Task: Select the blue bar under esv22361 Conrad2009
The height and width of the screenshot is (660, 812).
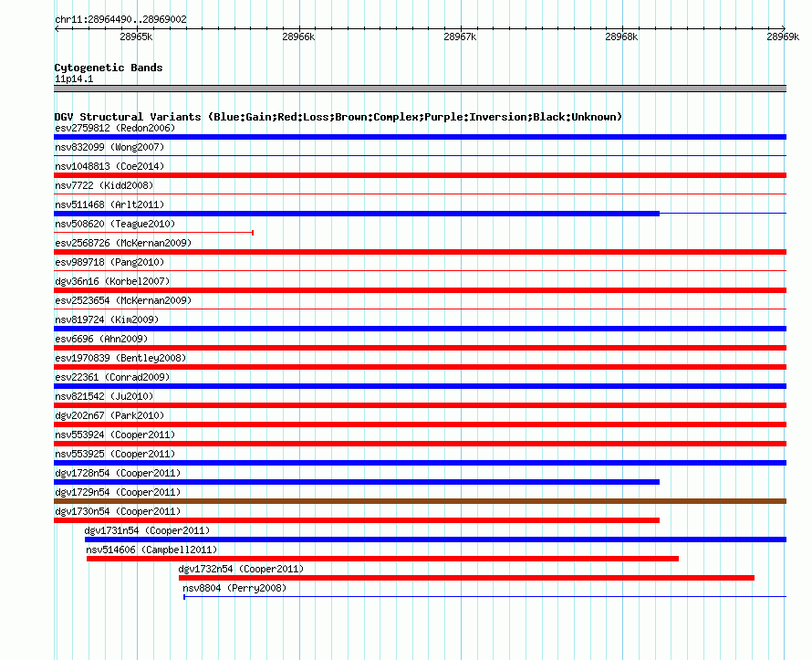Action: 420,386
